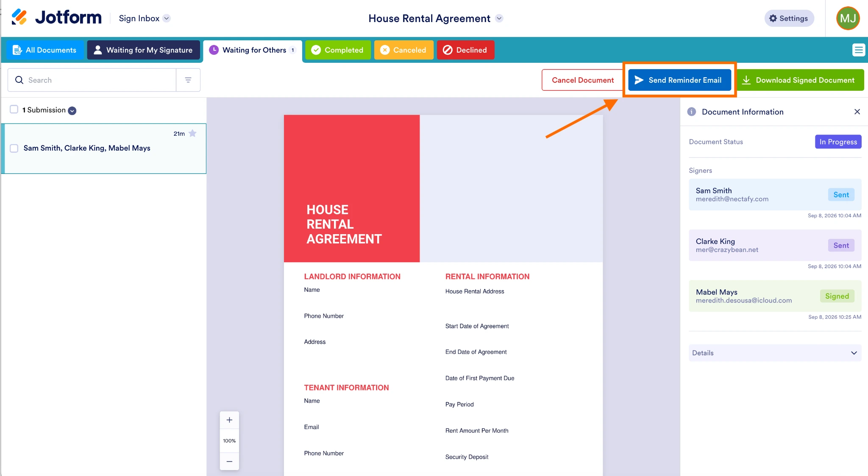Select the Clarke King signer card
This screenshot has width=868, height=476.
point(775,245)
